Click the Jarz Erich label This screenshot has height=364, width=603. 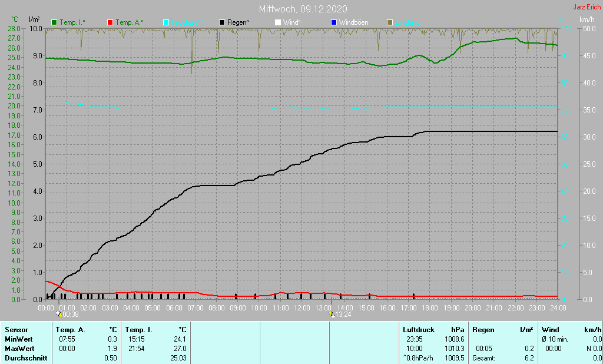coord(587,8)
